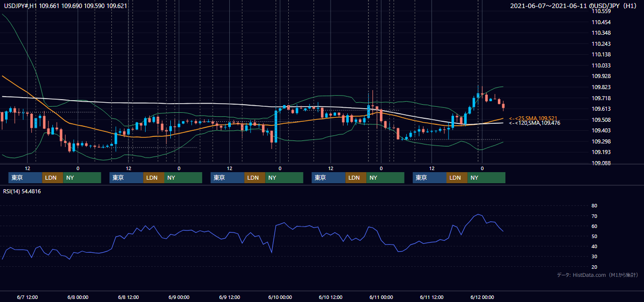The height and width of the screenshot is (302, 644).
Task: Click the 110.138 price axis label
Action: (x=601, y=54)
